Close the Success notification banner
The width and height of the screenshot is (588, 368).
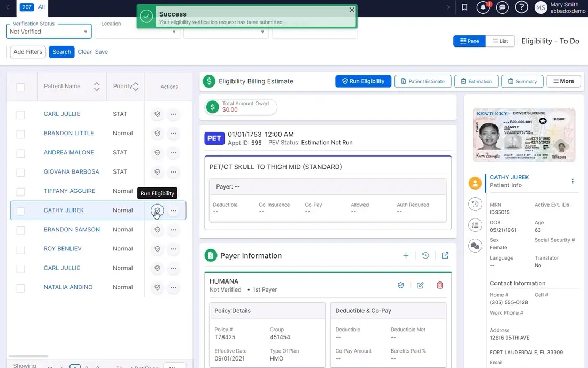click(x=352, y=10)
